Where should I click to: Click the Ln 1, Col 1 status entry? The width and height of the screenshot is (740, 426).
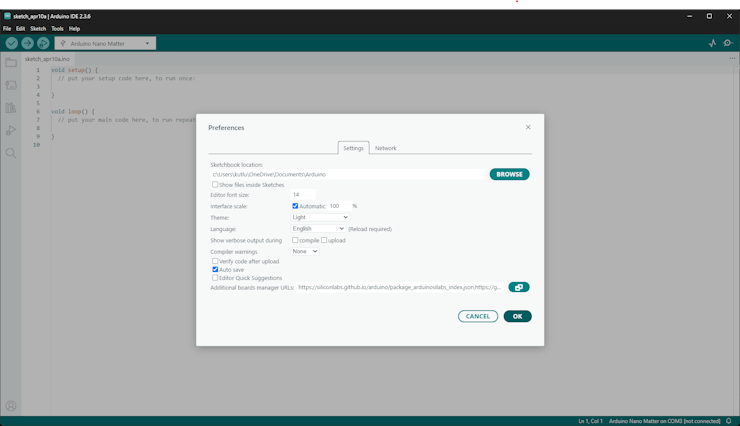(590, 421)
